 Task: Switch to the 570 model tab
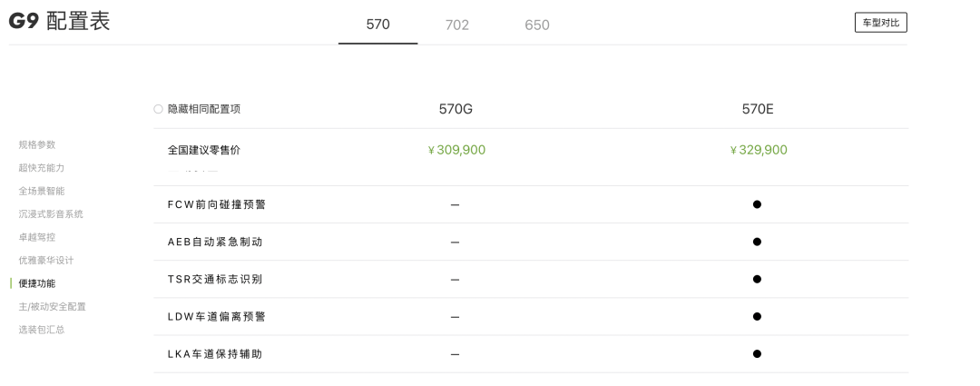click(378, 25)
